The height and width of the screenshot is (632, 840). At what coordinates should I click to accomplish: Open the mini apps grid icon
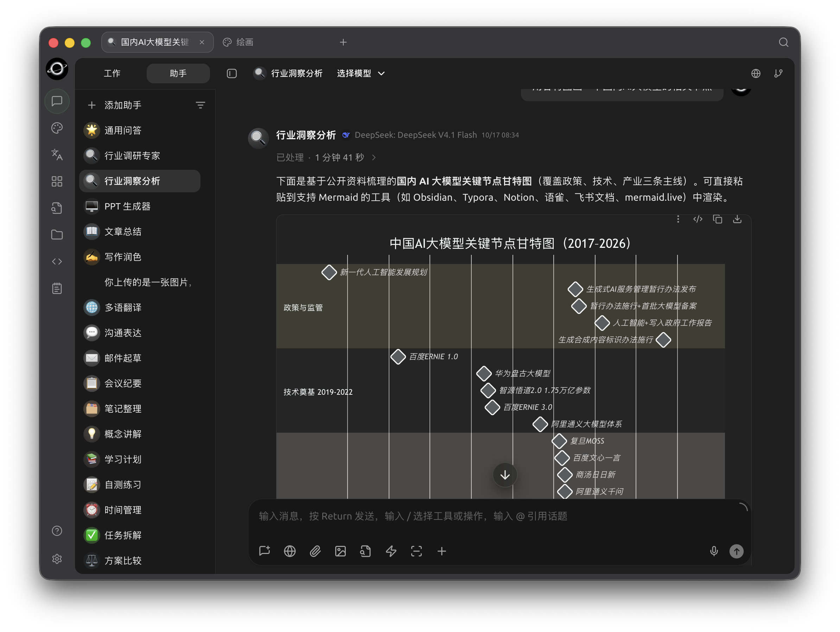(x=57, y=181)
